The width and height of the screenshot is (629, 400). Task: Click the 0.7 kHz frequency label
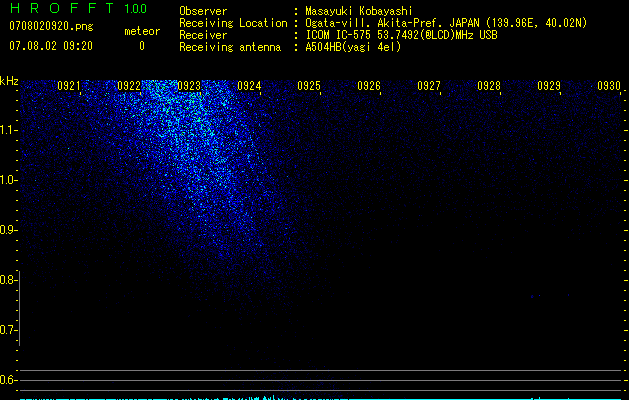point(8,330)
